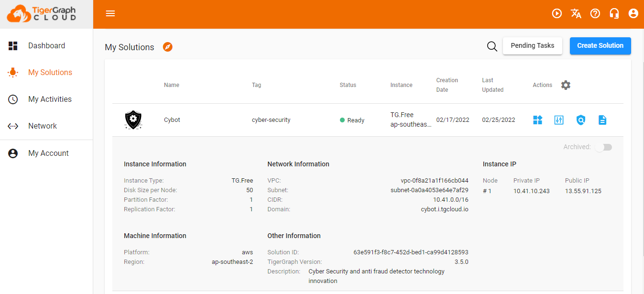Open the video tutorial play icon
Screen dimensions: 644x294
click(x=557, y=13)
